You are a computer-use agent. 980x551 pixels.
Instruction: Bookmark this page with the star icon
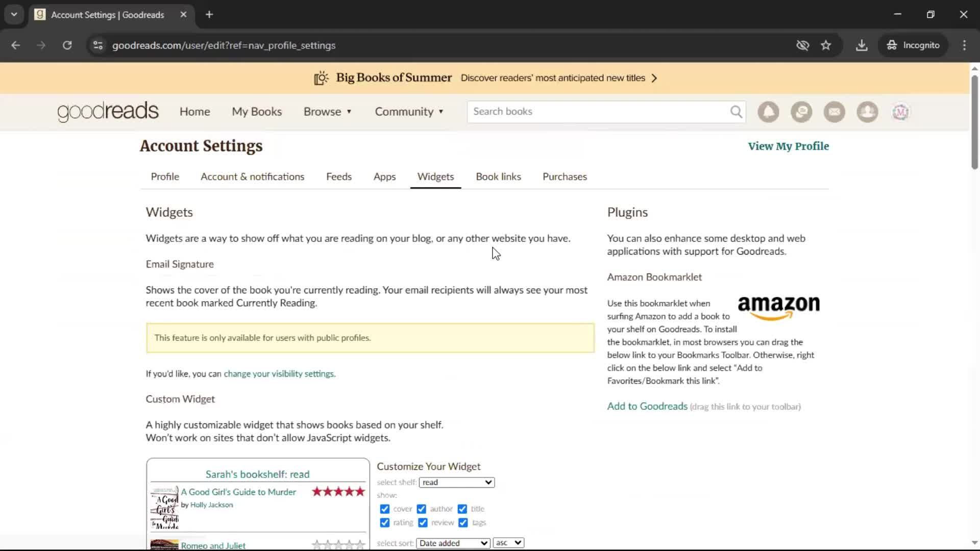(x=826, y=45)
